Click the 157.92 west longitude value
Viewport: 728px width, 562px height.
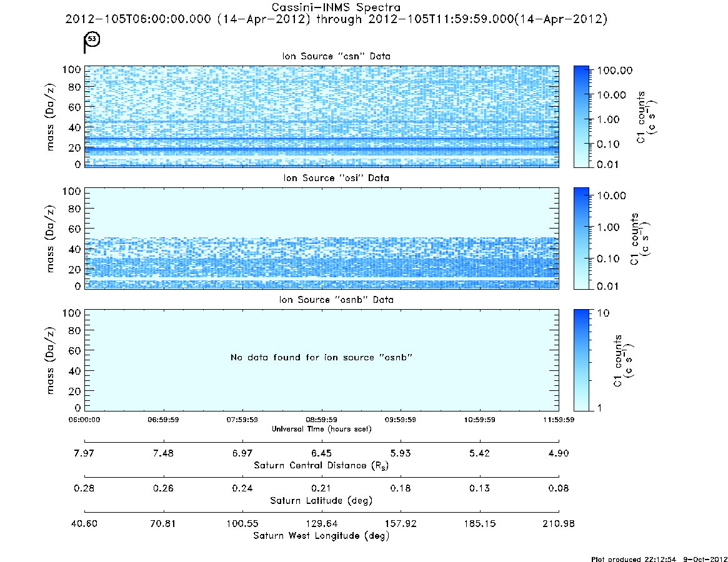coord(400,524)
